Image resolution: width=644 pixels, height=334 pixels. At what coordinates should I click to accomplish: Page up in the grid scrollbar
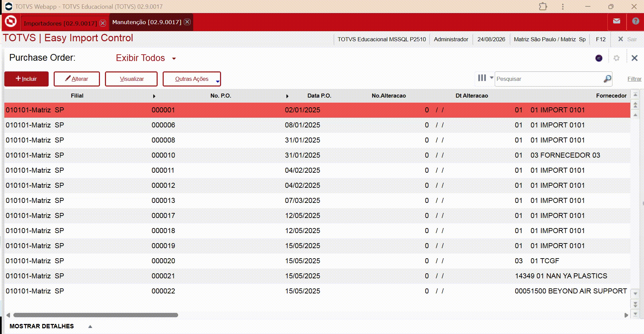pyautogui.click(x=635, y=105)
